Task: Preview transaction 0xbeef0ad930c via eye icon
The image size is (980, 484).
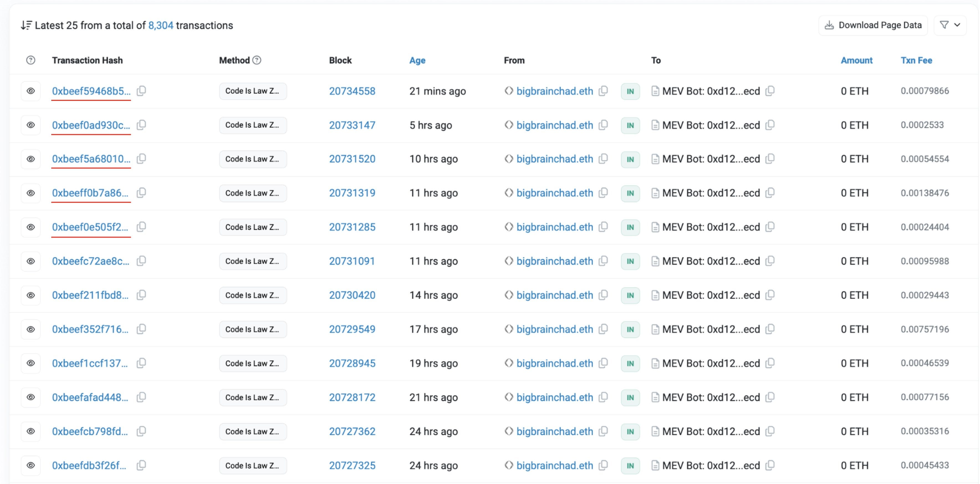Action: (31, 125)
